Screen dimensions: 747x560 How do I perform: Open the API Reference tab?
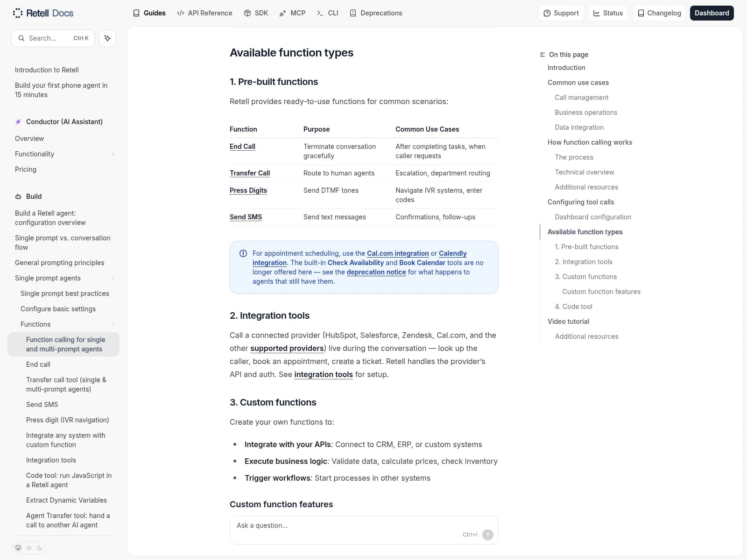[x=204, y=13]
